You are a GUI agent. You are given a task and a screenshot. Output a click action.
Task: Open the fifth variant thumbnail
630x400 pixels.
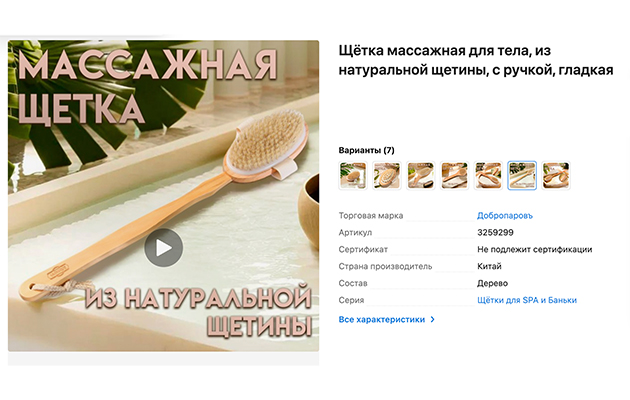coord(488,175)
